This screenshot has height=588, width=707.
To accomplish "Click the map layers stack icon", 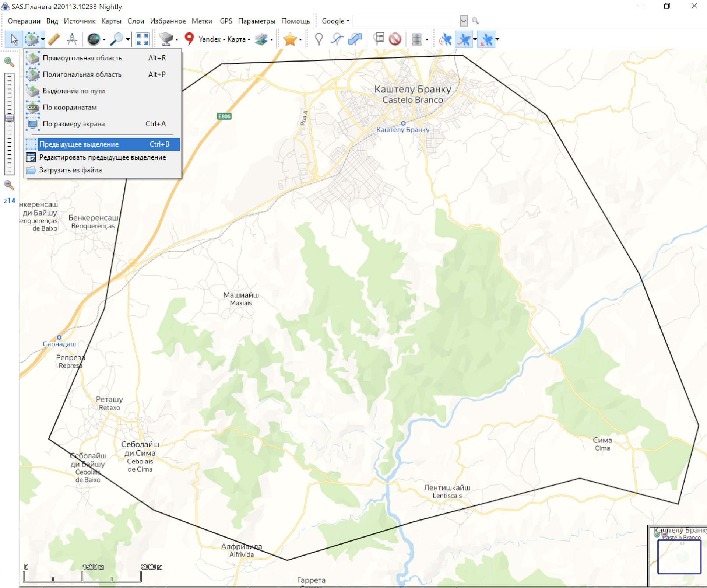I will pyautogui.click(x=261, y=39).
